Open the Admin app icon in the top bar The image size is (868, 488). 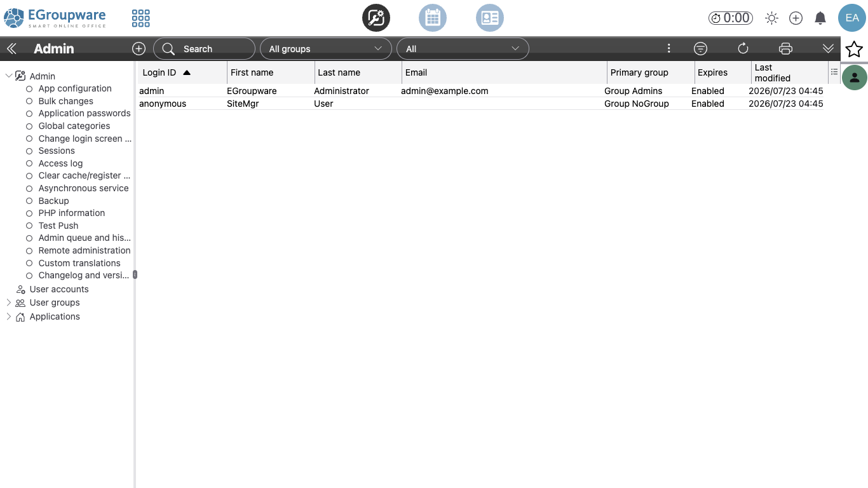click(376, 18)
